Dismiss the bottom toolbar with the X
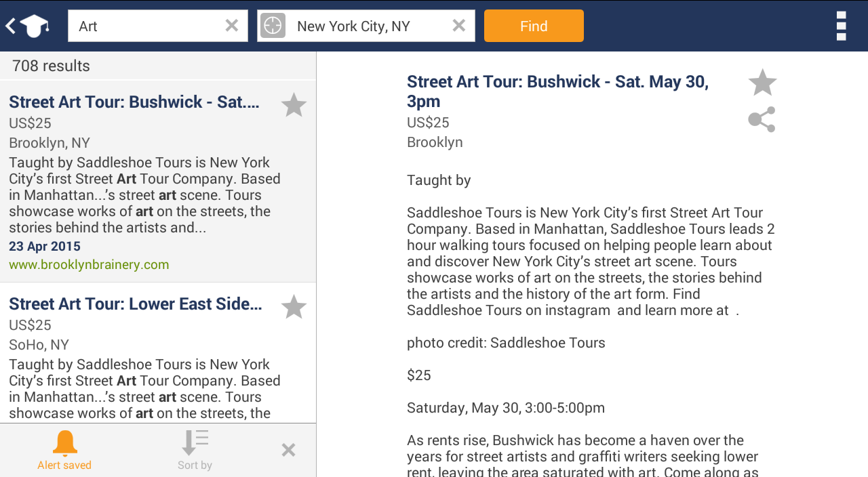The height and width of the screenshot is (477, 868). tap(288, 450)
